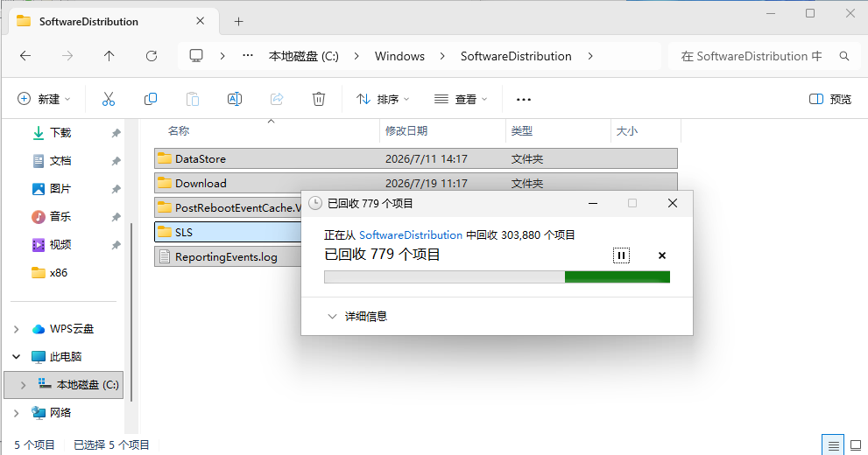Select WPS云盘 in the navigation pane
This screenshot has width=868, height=455.
point(72,329)
